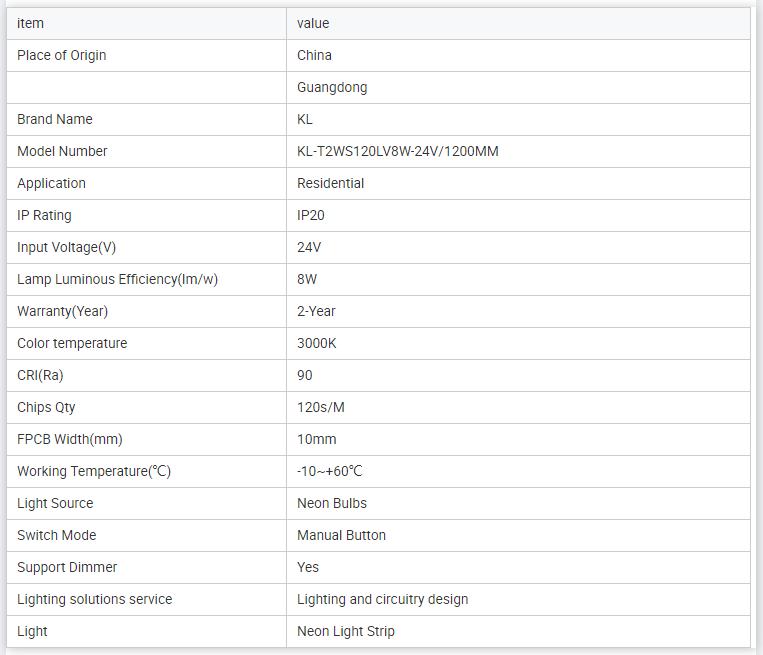The width and height of the screenshot is (763, 655).
Task: Select the 'Lamp Luminous Efficiency(lm/w)' label
Action: [117, 279]
